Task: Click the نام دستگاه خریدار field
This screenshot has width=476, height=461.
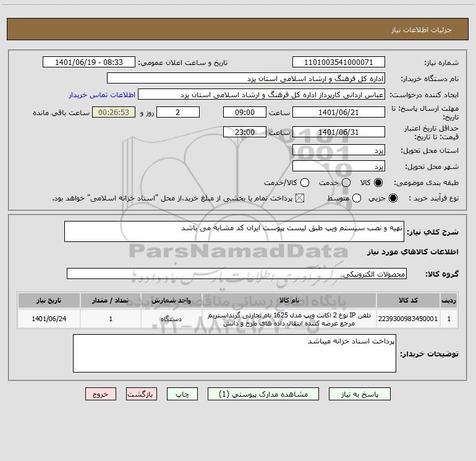Action: (x=246, y=78)
